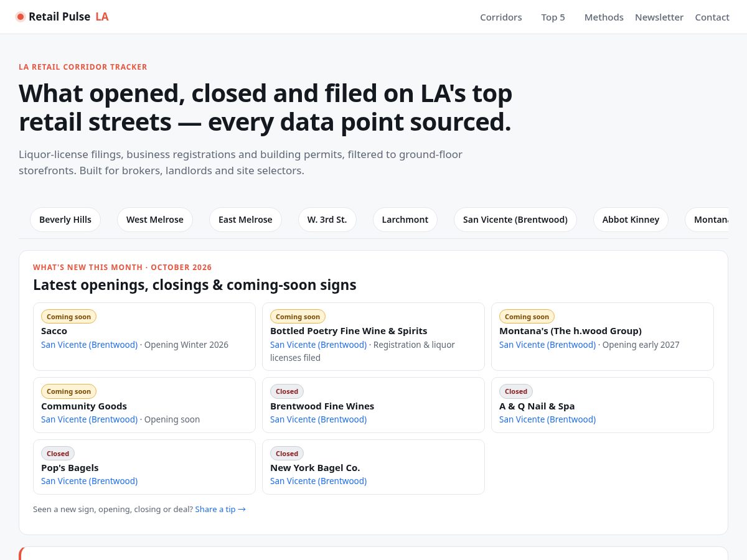Click the Coming soon badge on Montana's card
Image resolution: width=747 pixels, height=560 pixels.
tap(527, 317)
